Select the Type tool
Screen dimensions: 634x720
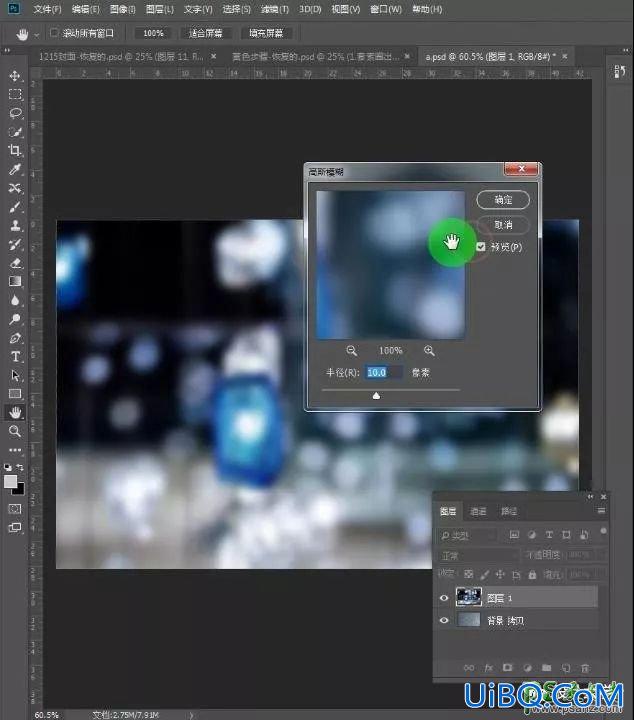[15, 356]
